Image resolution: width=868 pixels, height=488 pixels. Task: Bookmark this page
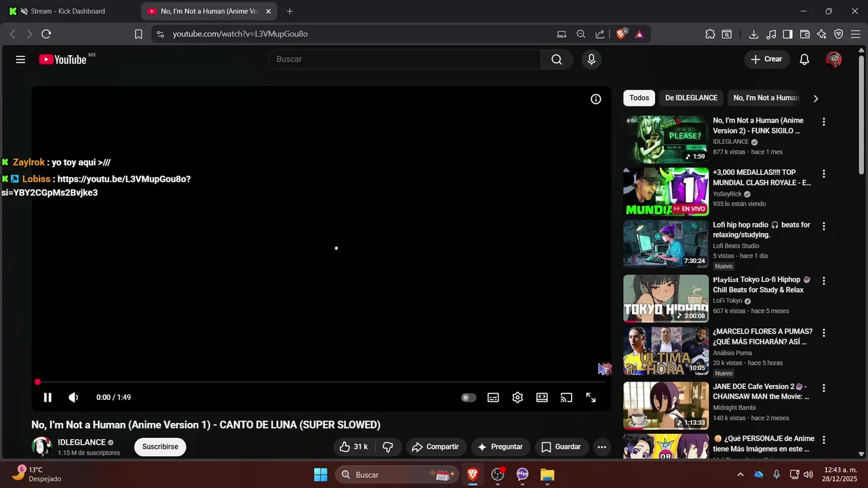(138, 34)
